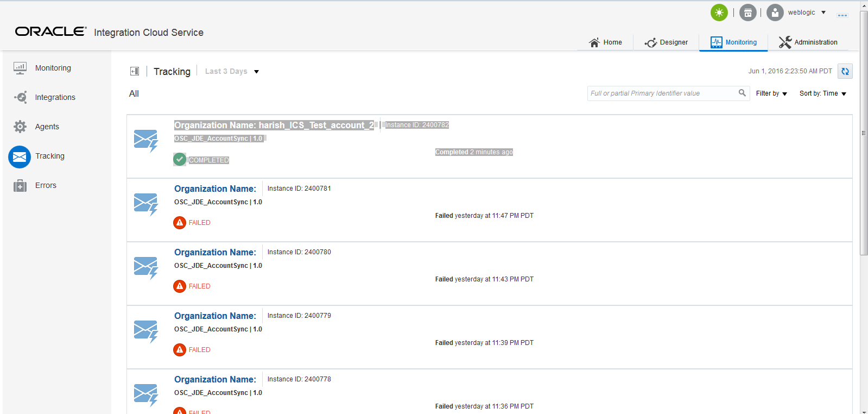Click message icon of instance 2400778
The height and width of the screenshot is (414, 868).
pos(145,395)
